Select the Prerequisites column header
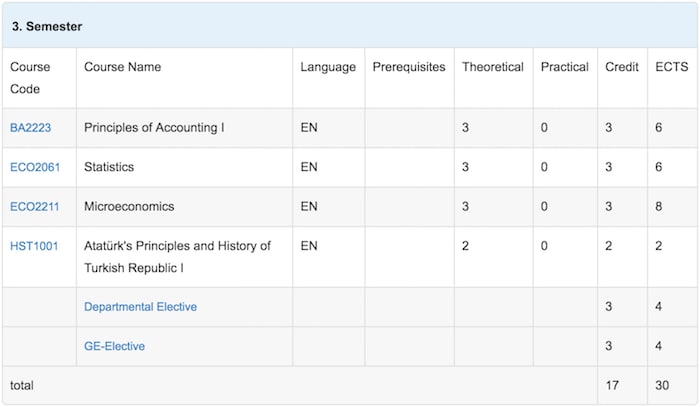700x407 pixels. tap(409, 67)
